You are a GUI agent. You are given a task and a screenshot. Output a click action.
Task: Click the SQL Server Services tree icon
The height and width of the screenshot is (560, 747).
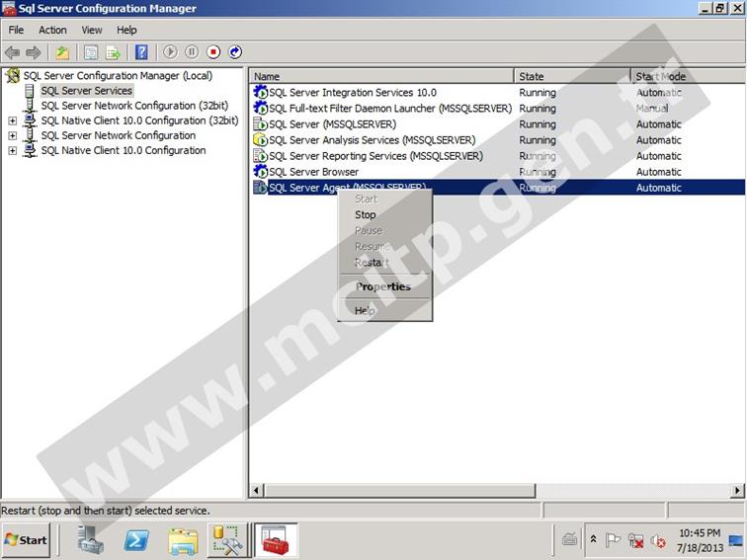point(30,91)
